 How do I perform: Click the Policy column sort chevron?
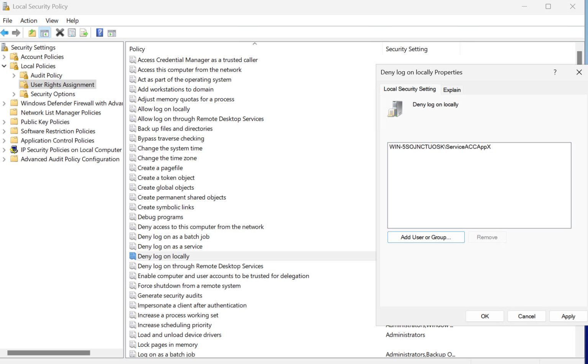point(255,44)
